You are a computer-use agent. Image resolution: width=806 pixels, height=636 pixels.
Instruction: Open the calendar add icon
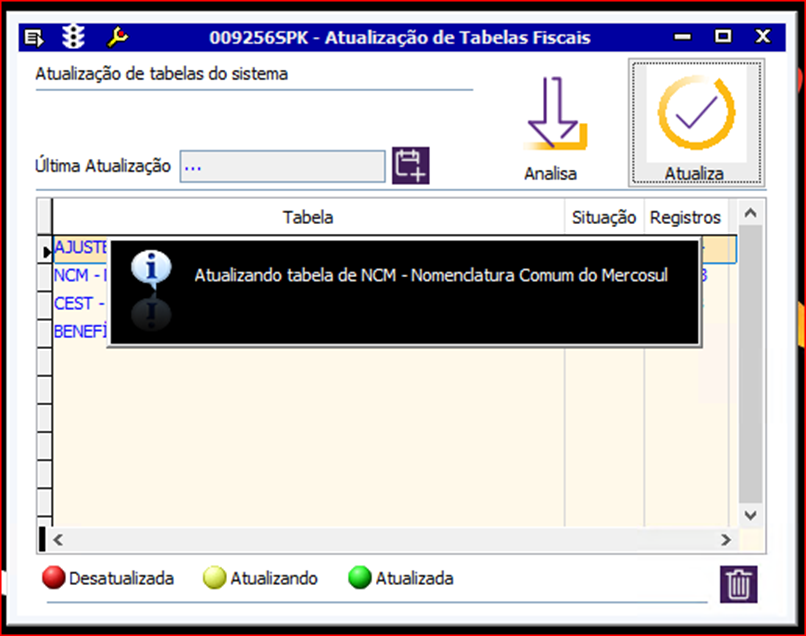click(411, 166)
